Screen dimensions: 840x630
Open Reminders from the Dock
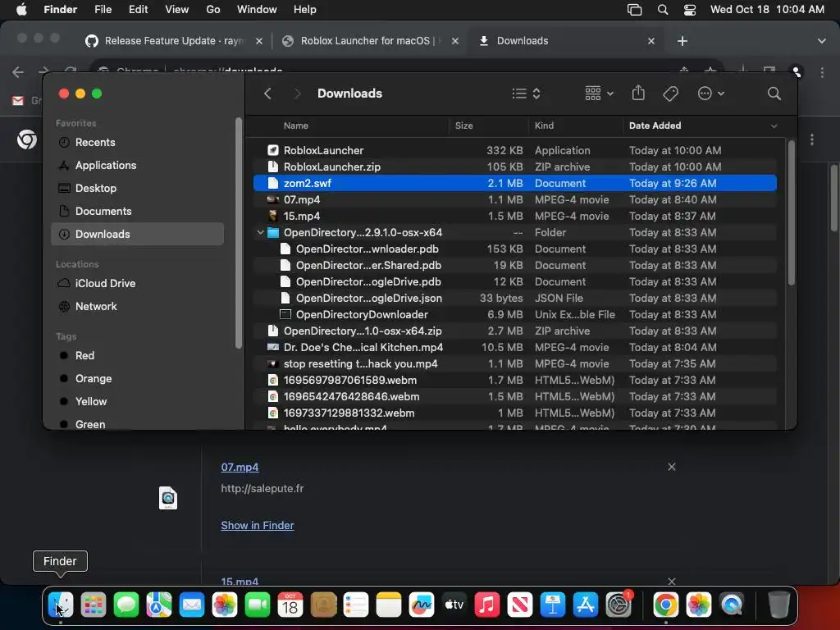coord(356,605)
